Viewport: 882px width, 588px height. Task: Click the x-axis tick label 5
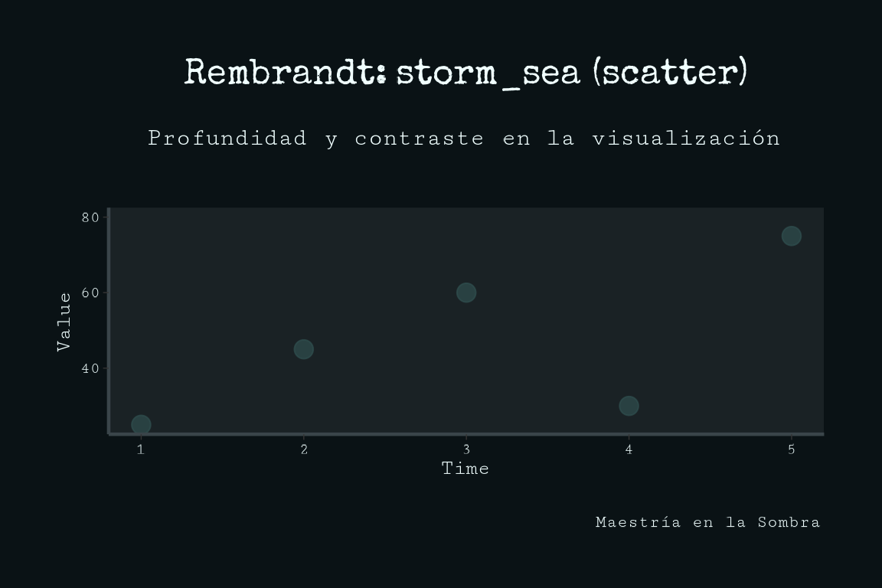click(x=792, y=449)
